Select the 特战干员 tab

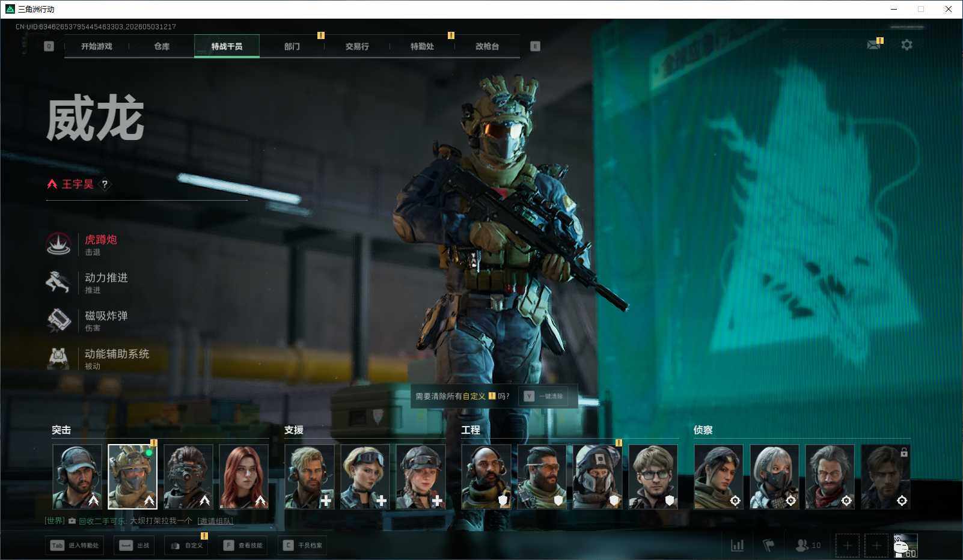(x=227, y=46)
